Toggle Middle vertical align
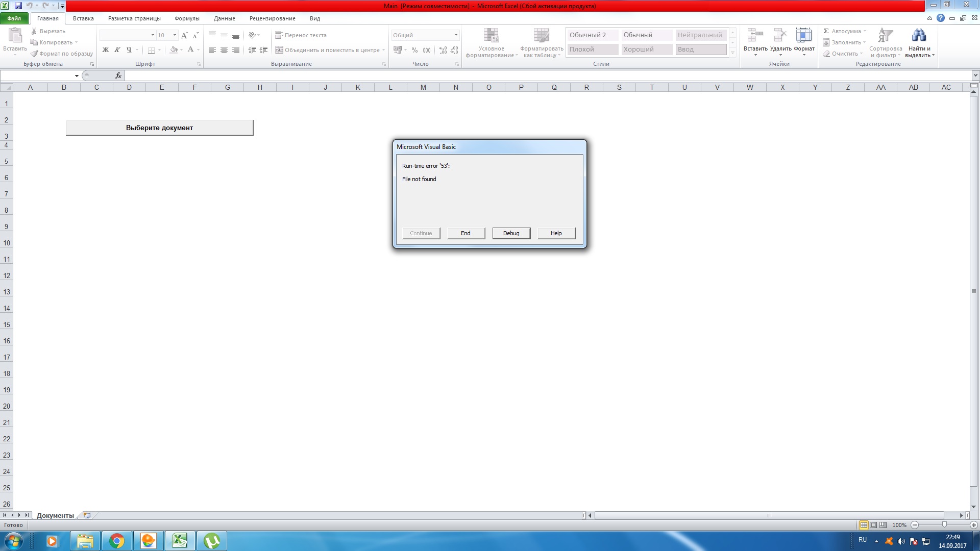 [224, 35]
